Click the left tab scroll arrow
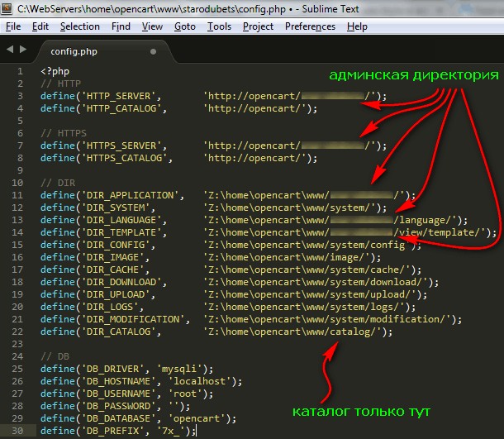This screenshot has height=439, width=504. pyautogui.click(x=9, y=50)
